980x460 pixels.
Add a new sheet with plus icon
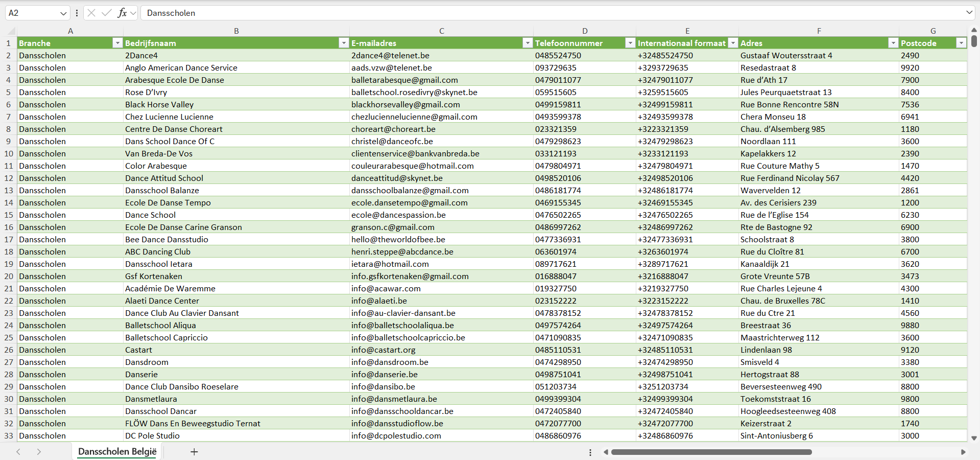click(194, 452)
